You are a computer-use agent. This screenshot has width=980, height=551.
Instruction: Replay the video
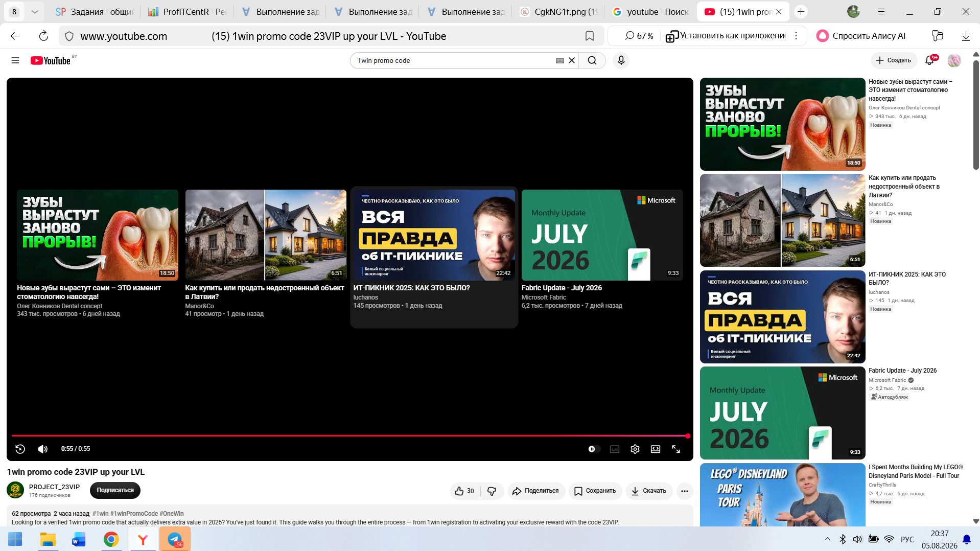(x=20, y=449)
